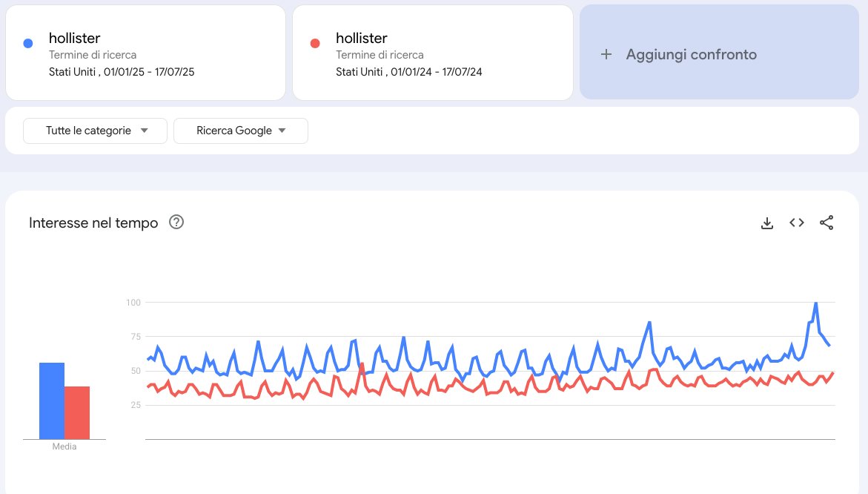The image size is (868, 494).
Task: Click 'Stati Uniti, 01/01/24 - 17/07/24' text
Action: point(409,72)
